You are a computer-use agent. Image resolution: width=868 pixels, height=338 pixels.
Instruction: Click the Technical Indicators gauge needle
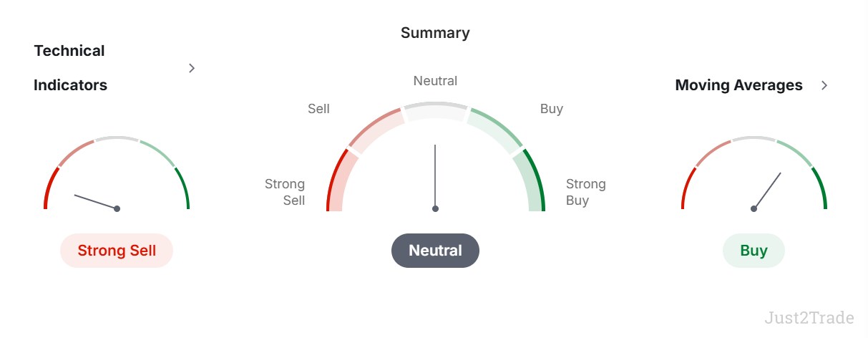tap(96, 201)
